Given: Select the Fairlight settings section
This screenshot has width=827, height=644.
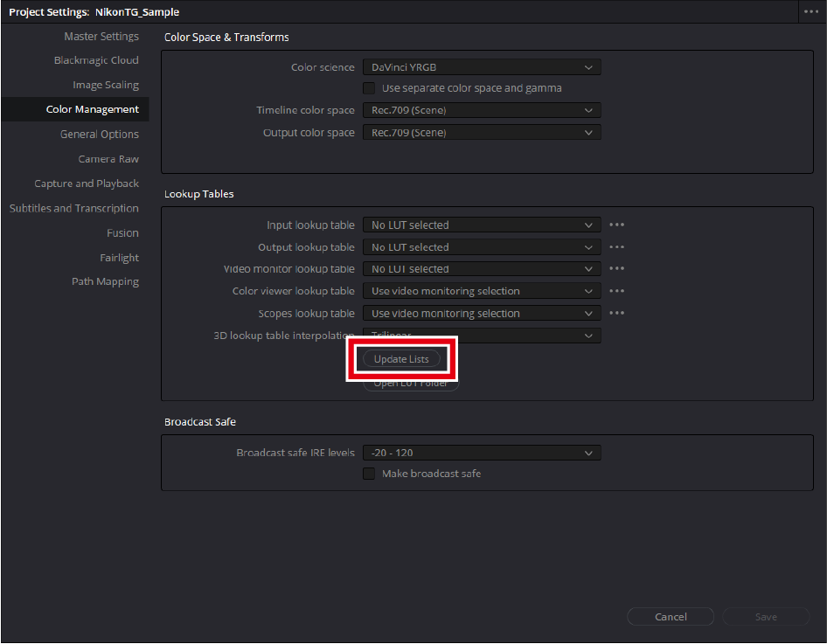Looking at the screenshot, I should (119, 258).
